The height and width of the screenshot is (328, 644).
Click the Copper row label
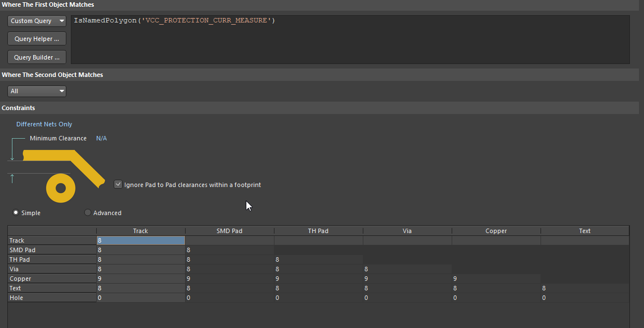(x=52, y=279)
